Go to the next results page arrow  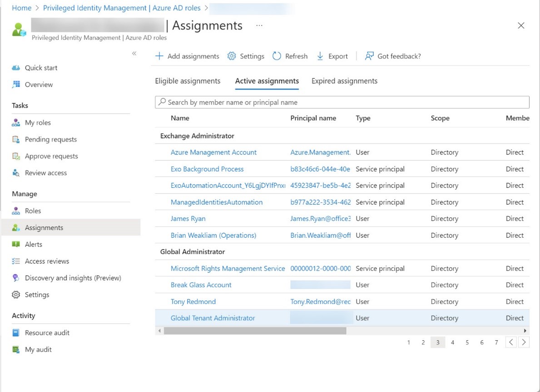click(x=524, y=343)
